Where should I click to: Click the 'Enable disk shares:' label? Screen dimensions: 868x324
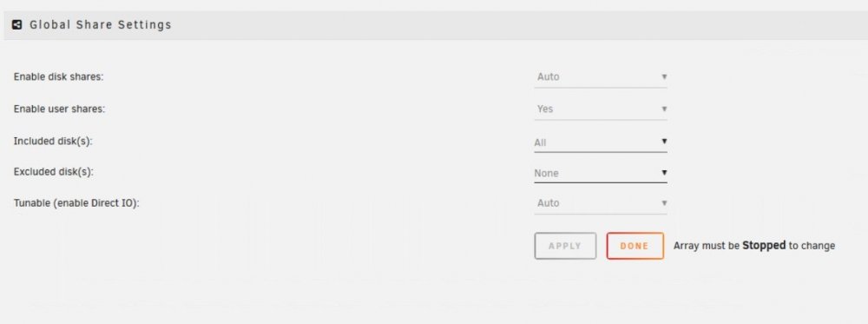coord(59,77)
